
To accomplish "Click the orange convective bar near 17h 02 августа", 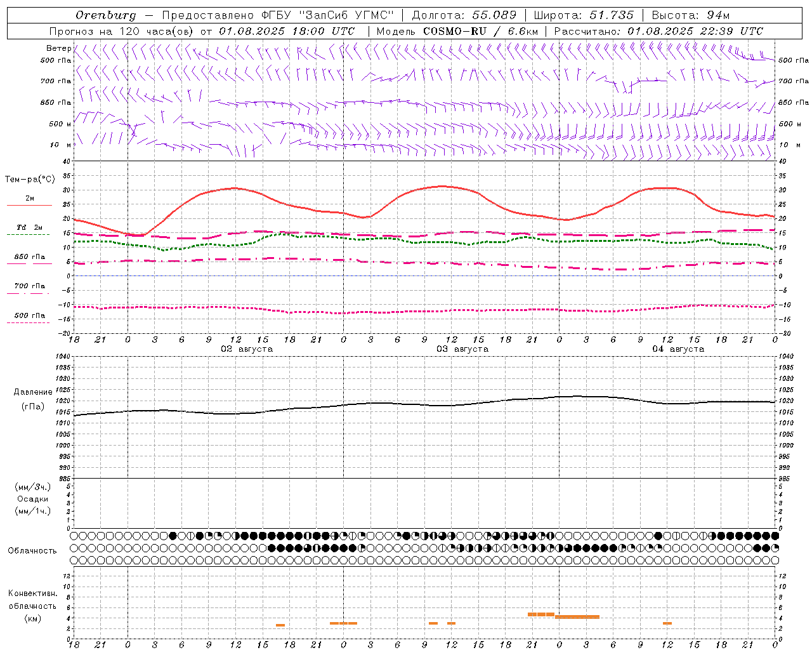I will (x=280, y=625).
